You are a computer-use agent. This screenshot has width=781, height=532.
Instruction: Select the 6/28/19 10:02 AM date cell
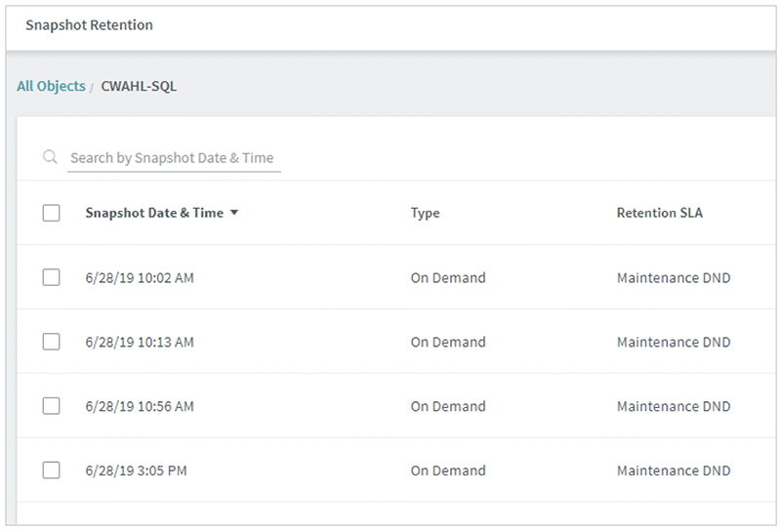pyautogui.click(x=140, y=278)
